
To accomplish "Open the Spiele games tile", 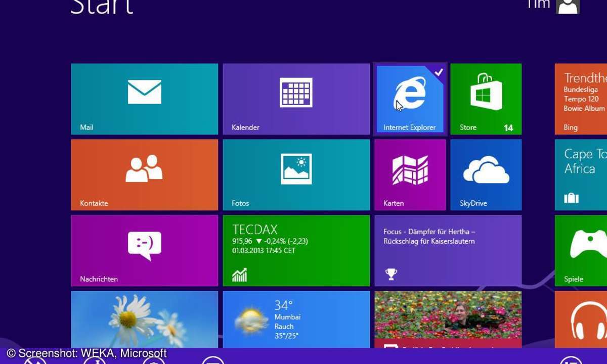I will (581, 251).
